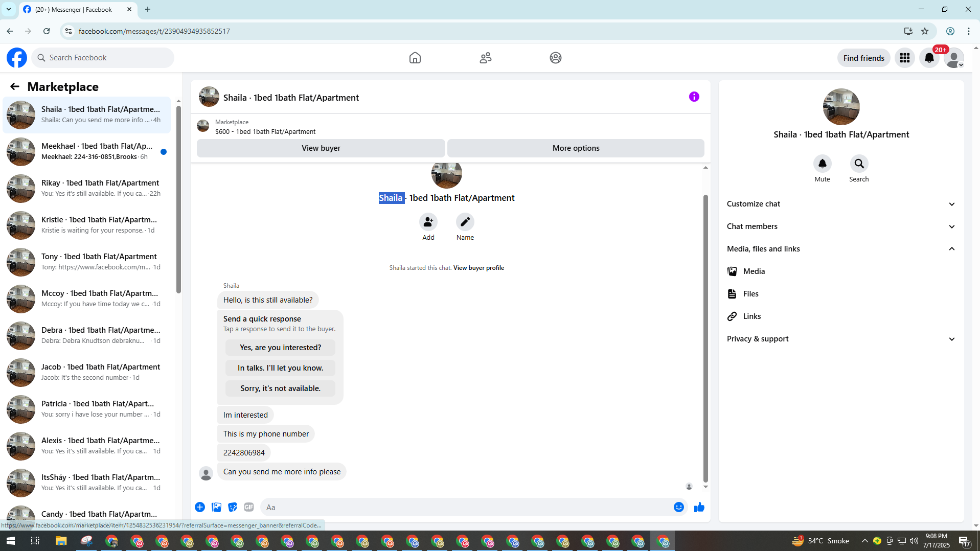Open Chrome menu three dots
Screen dimensions: 980x551
(x=969, y=31)
